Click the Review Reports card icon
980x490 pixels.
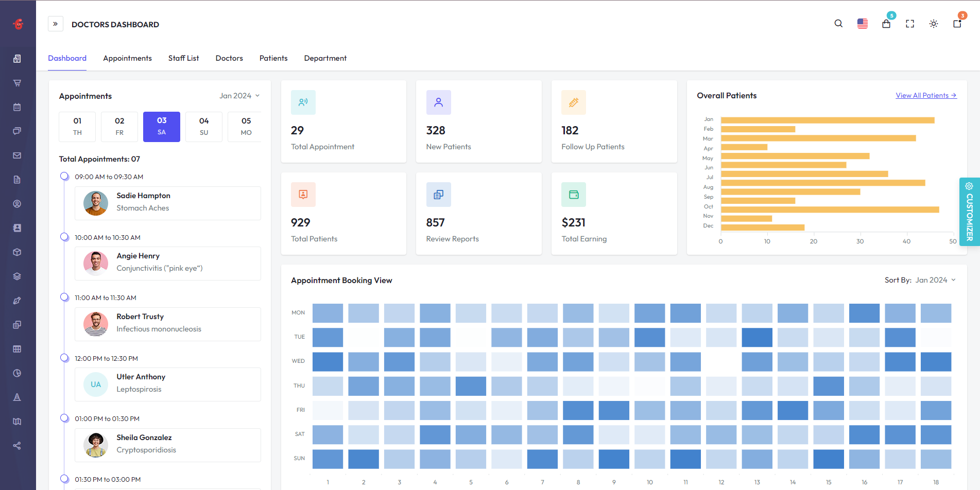click(x=439, y=195)
